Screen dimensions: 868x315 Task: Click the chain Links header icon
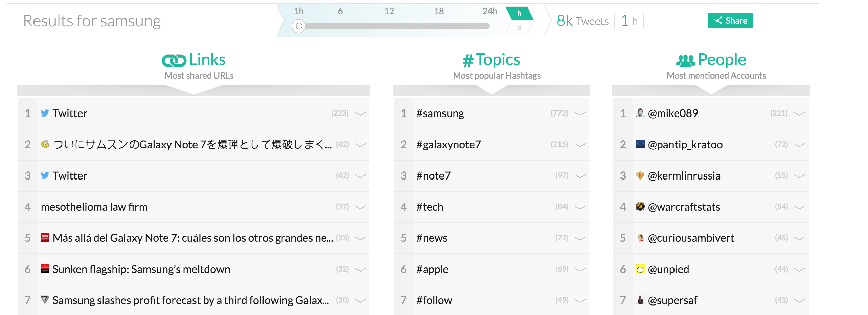pyautogui.click(x=174, y=61)
